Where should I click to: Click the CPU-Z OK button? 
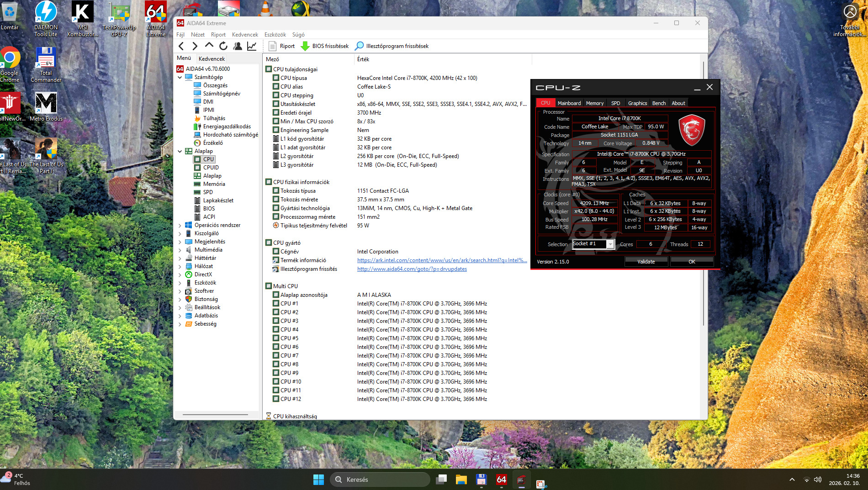692,262
